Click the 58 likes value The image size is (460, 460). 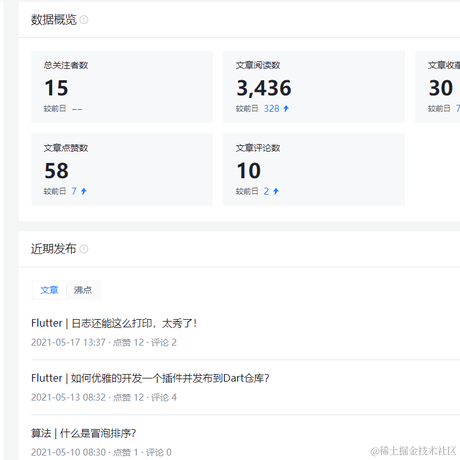pyautogui.click(x=56, y=171)
